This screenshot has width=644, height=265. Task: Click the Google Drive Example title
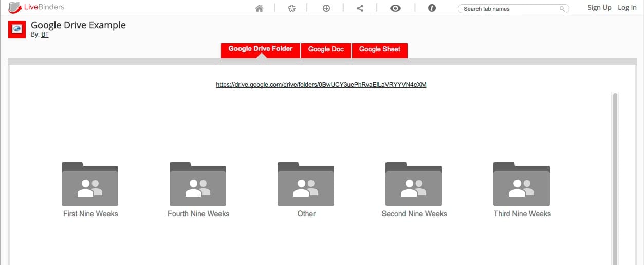(78, 25)
